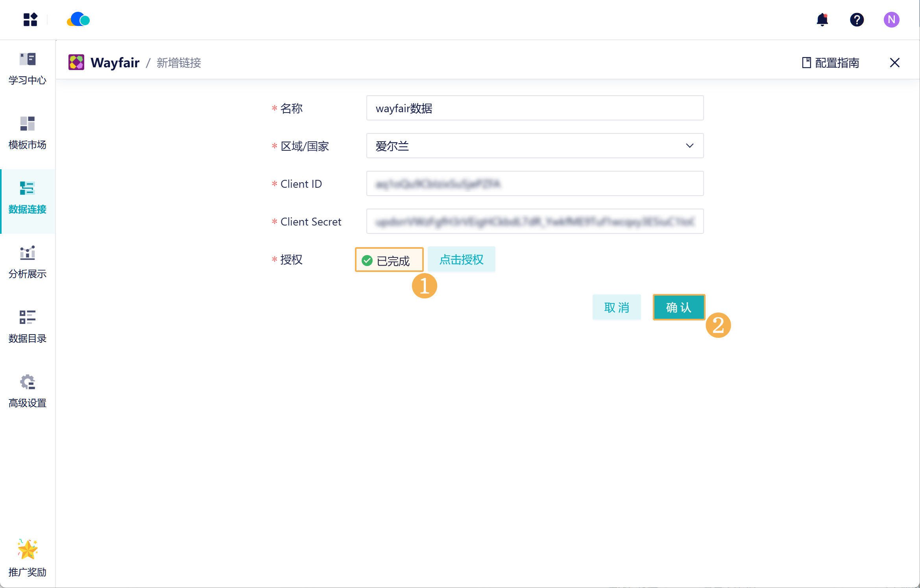
Task: Confirm with the 确认 button
Action: pyautogui.click(x=679, y=307)
